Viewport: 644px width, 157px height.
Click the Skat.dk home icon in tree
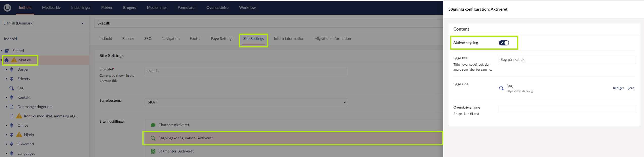tap(7, 60)
